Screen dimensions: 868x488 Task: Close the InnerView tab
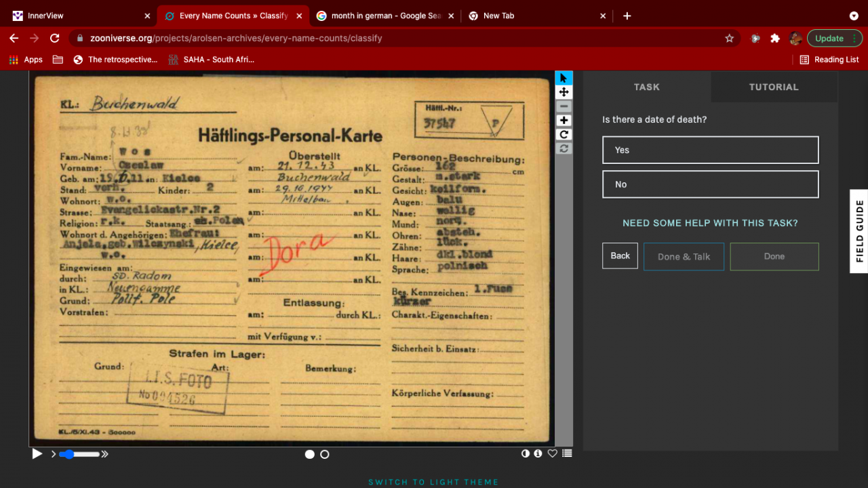pos(147,16)
